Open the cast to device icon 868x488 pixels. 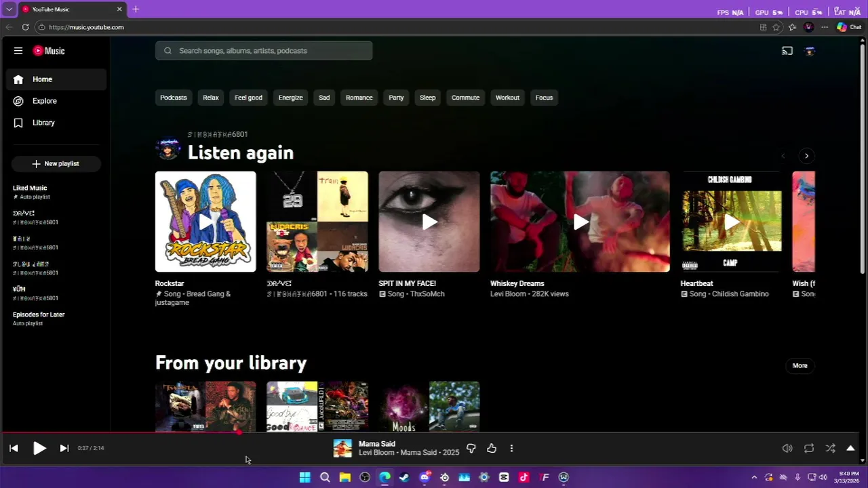(787, 51)
